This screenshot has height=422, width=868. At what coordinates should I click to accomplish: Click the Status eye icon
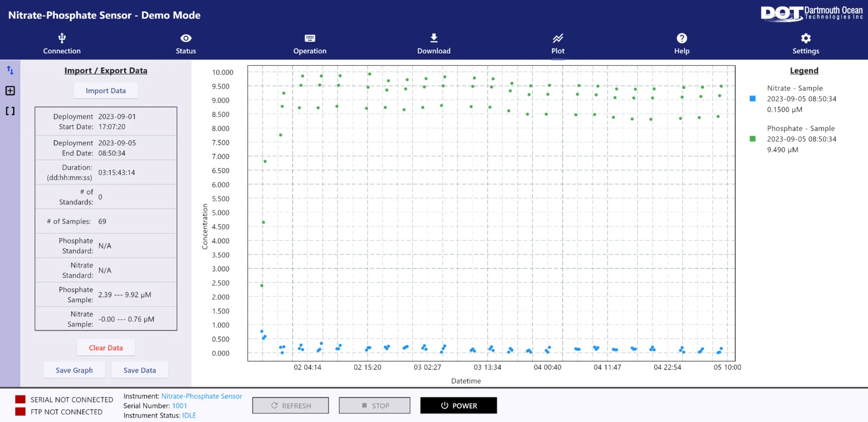(186, 38)
